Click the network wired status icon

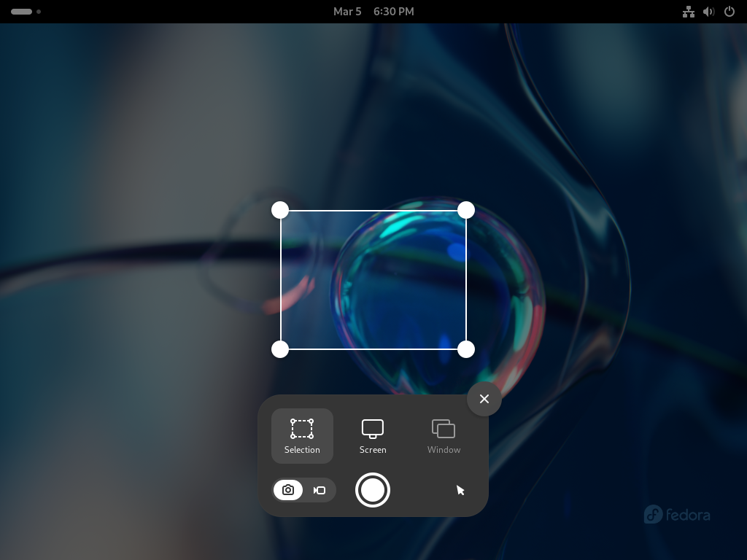(689, 12)
